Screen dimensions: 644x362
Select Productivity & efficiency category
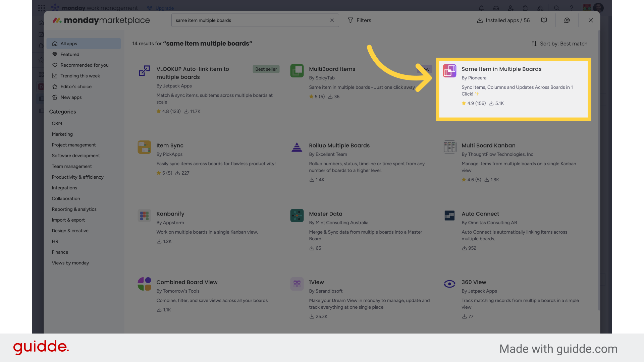(x=78, y=177)
